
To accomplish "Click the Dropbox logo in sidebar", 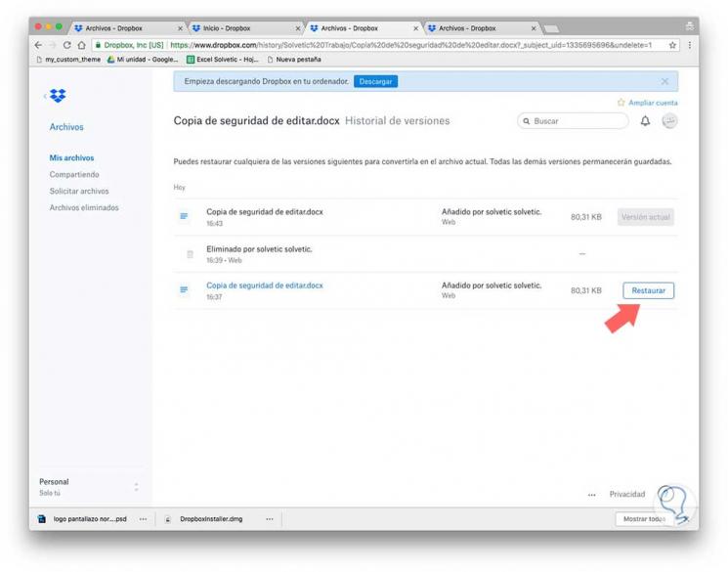I will tap(58, 96).
